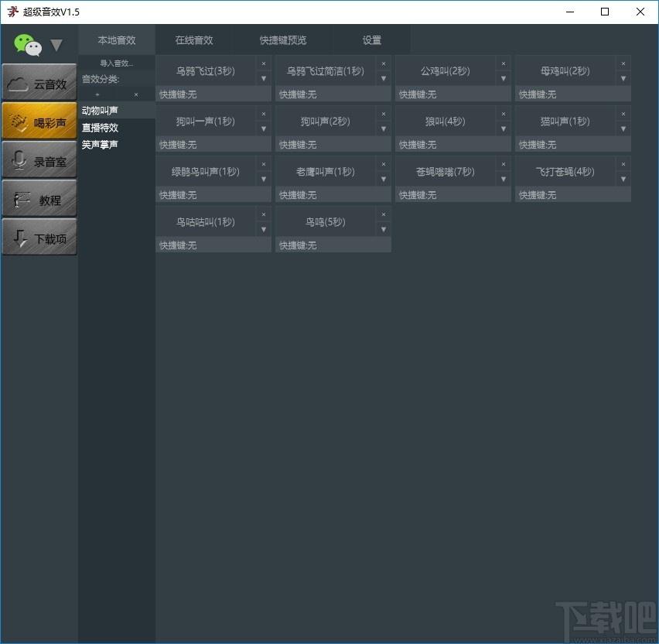Click the WeChat logo icon
This screenshot has width=659, height=644.
[28, 45]
